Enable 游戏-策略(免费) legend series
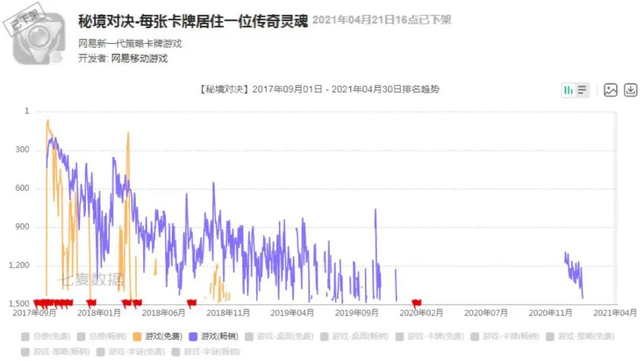 pyautogui.click(x=580, y=337)
